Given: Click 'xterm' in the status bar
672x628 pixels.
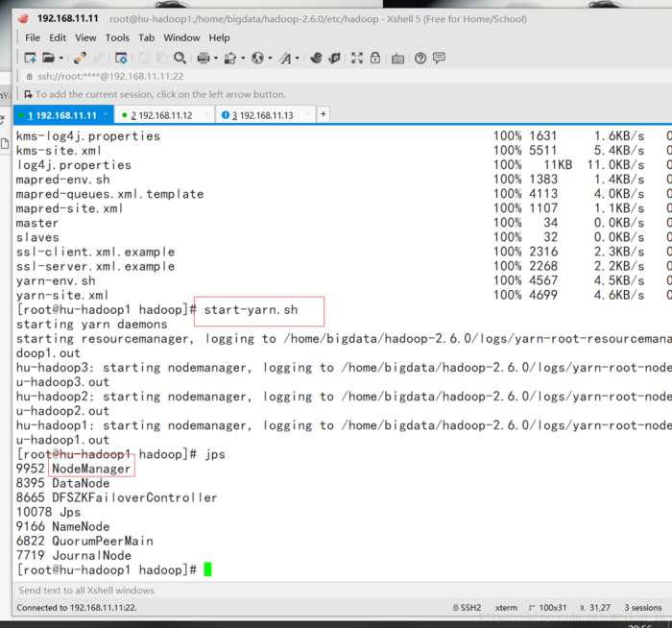Looking at the screenshot, I should coord(506,608).
